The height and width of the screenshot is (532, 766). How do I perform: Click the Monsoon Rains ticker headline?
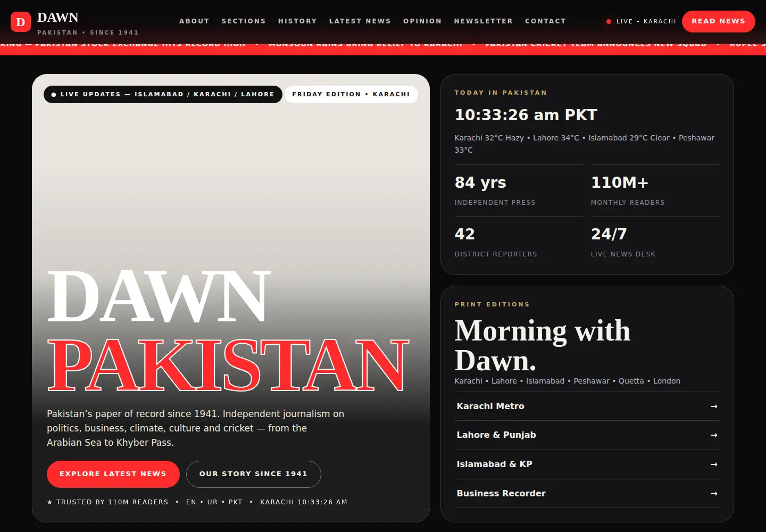[365, 44]
